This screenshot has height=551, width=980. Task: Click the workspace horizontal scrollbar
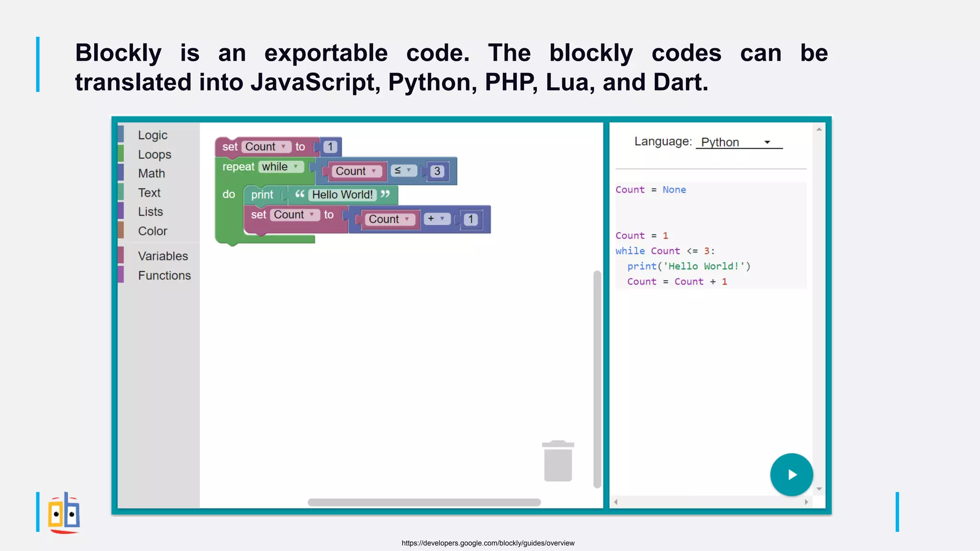click(424, 502)
